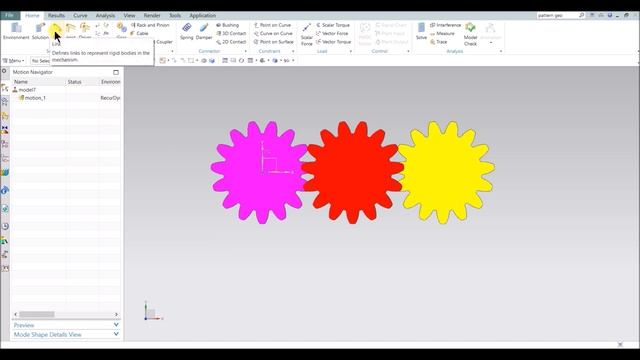
Task: Click the search magnifier icon
Action: click(581, 15)
